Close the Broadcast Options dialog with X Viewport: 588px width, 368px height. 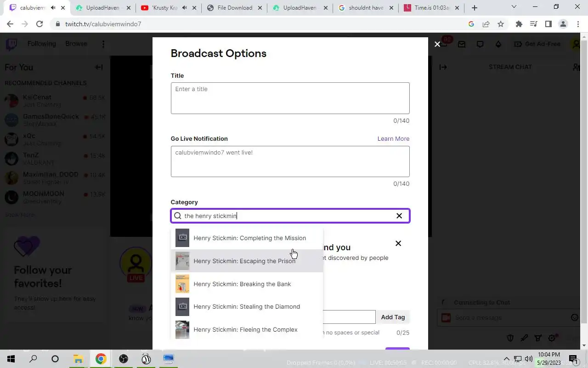(437, 44)
